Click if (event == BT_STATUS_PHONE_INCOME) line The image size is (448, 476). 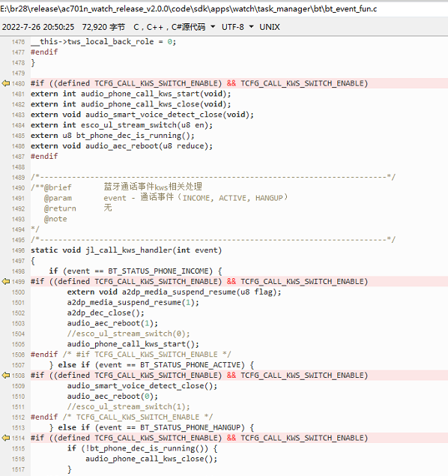(136, 271)
